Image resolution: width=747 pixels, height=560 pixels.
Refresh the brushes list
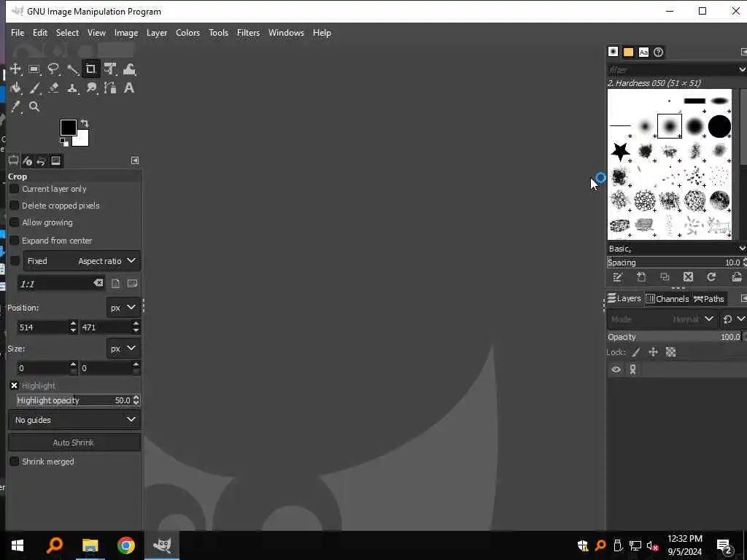(x=711, y=277)
